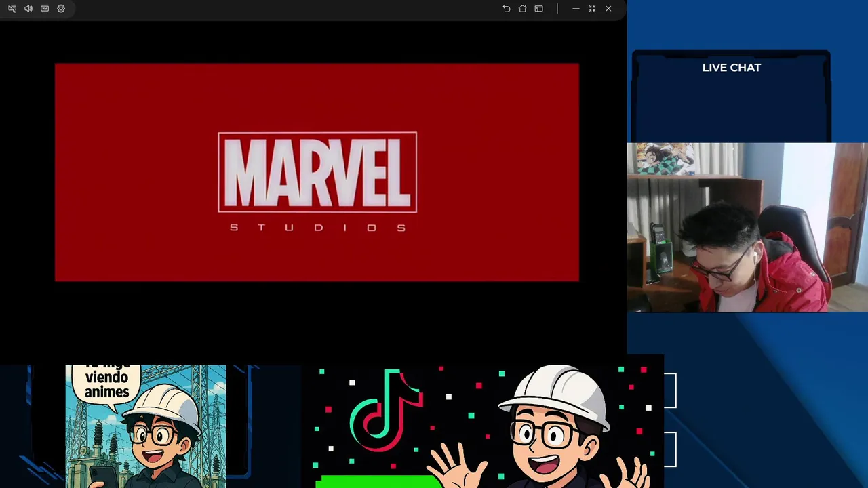Click the Marvel Studios video frame
The height and width of the screenshot is (488, 868).
click(317, 172)
